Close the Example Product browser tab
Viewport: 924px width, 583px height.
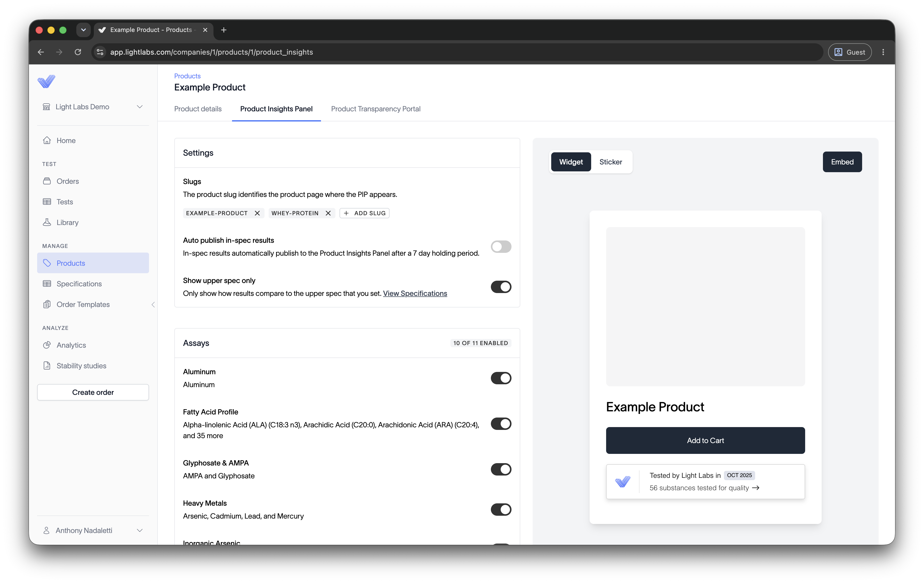(x=205, y=30)
